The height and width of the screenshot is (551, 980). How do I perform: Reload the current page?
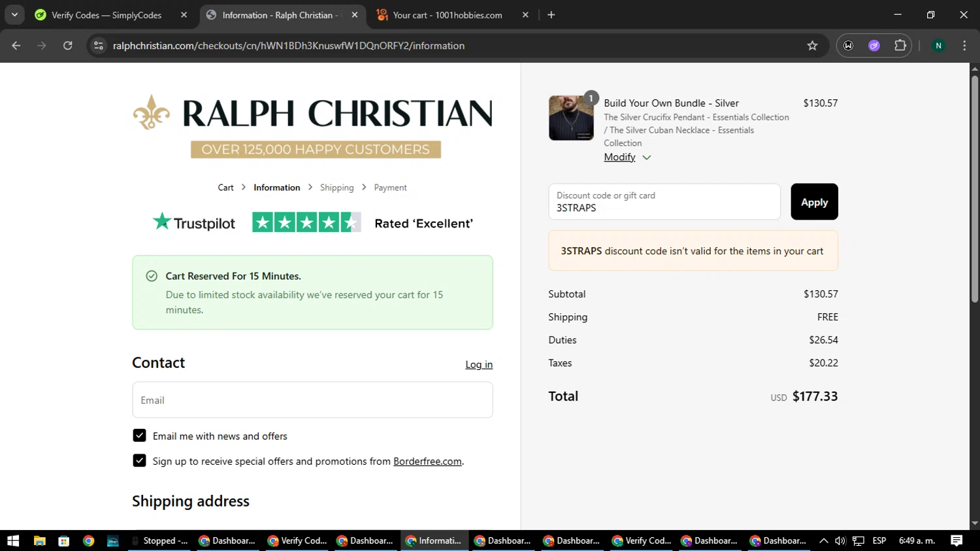[x=68, y=46]
